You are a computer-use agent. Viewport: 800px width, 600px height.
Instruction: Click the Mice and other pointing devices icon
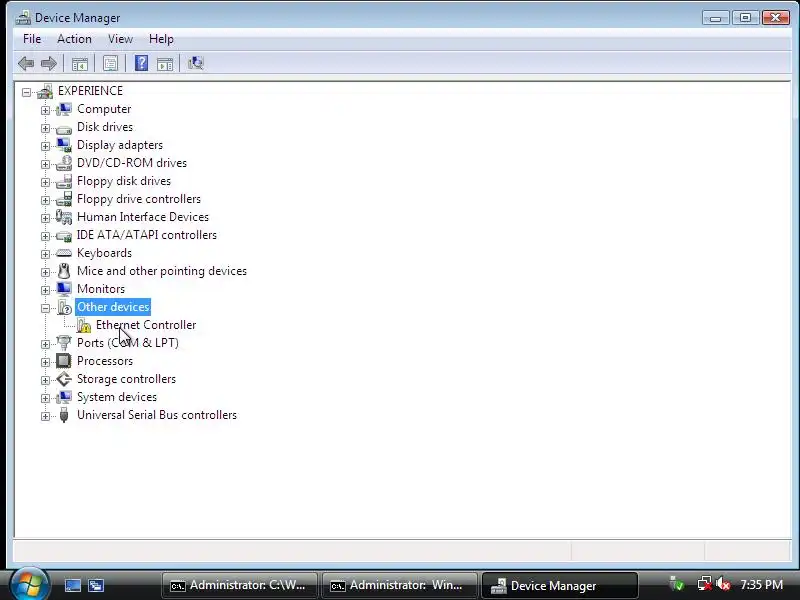(64, 271)
